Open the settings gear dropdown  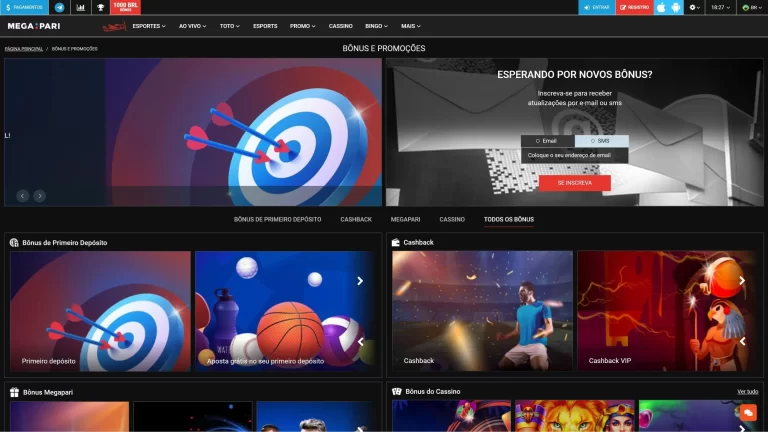click(695, 7)
